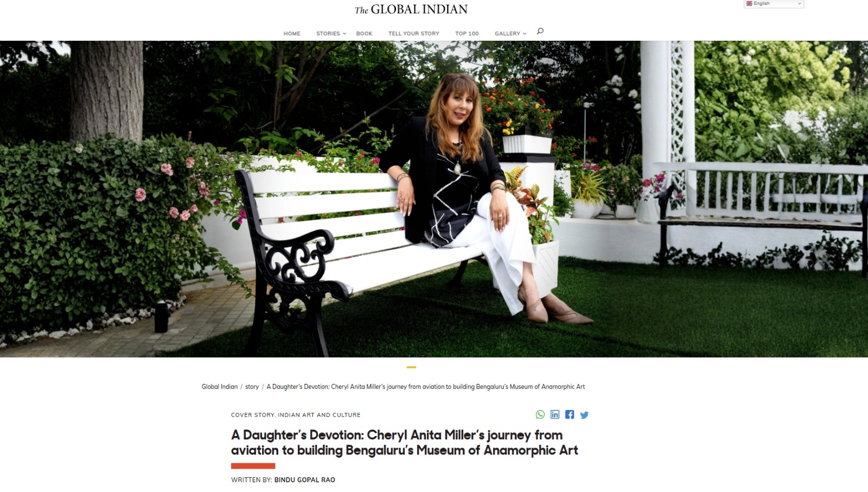Screen dimensions: 868x492
Task: Expand the Gallery menu chevron
Action: 525,34
